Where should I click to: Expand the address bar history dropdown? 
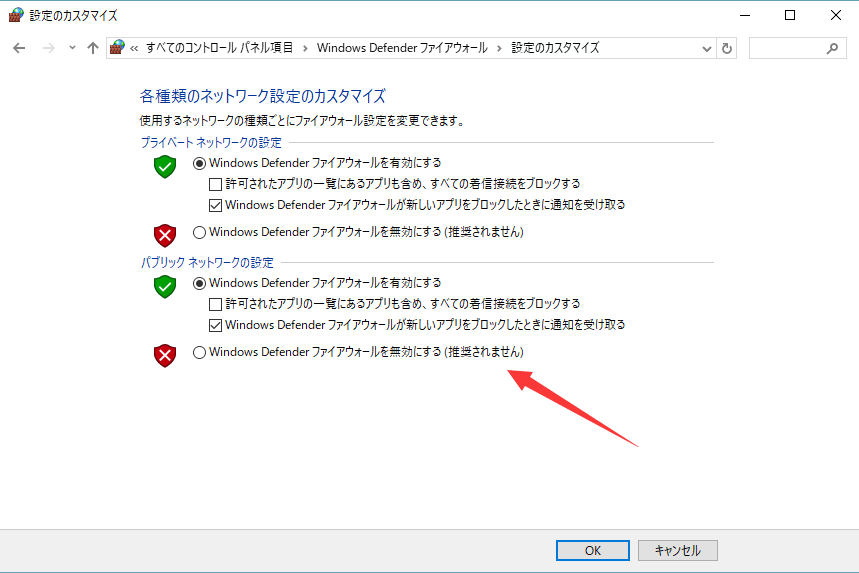coord(707,48)
